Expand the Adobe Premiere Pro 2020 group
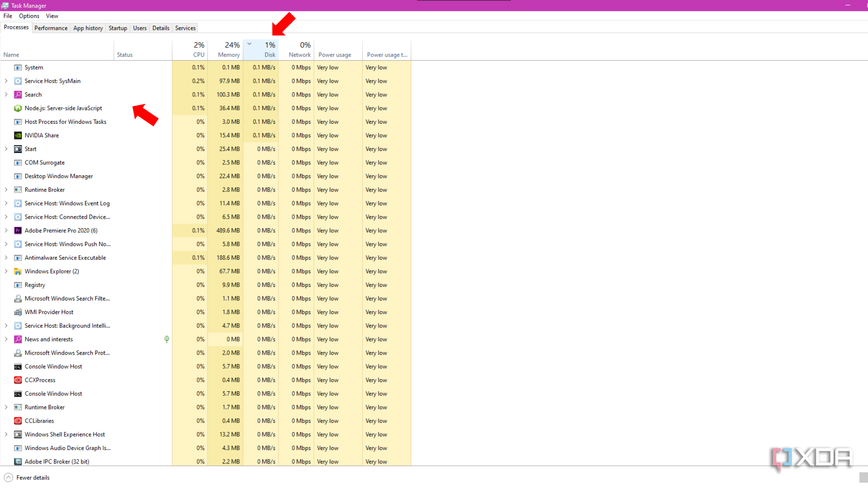Viewport: 868px width, 488px height. tap(6, 230)
